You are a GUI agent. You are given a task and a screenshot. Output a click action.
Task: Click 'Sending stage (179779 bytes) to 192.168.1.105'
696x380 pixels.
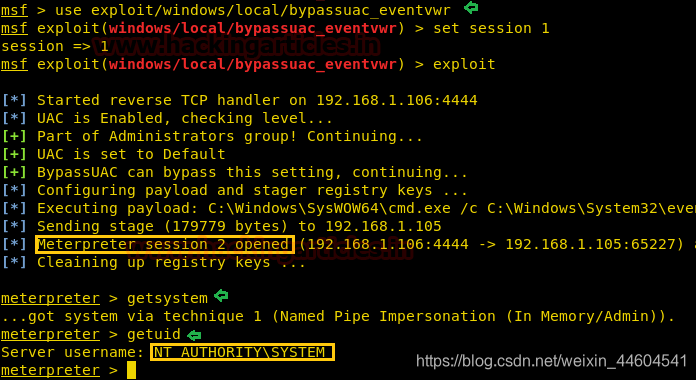(239, 226)
